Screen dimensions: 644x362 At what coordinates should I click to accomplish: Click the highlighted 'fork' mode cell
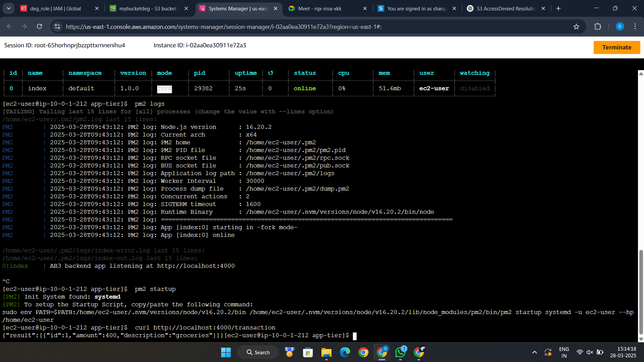coord(164,89)
